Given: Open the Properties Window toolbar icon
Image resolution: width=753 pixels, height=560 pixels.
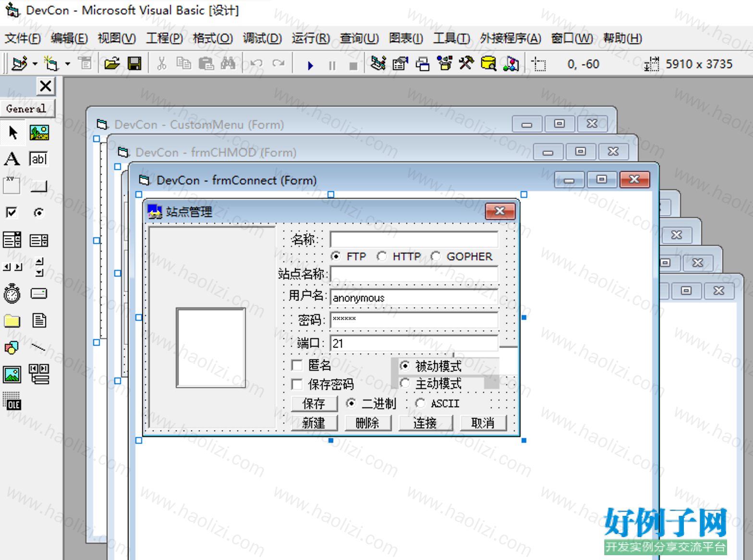Looking at the screenshot, I should click(x=400, y=63).
